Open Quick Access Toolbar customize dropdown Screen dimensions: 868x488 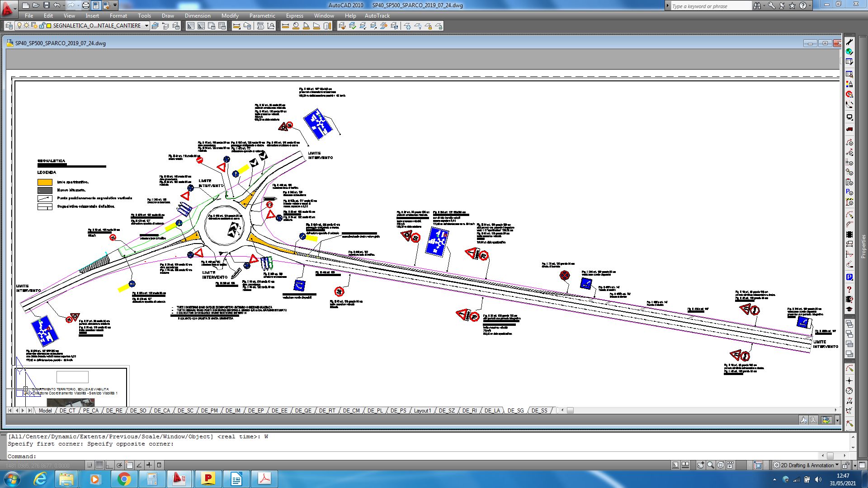coord(115,5)
